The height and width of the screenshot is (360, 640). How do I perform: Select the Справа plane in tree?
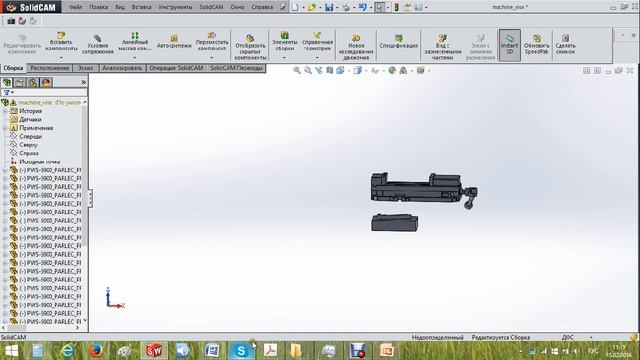pos(29,153)
